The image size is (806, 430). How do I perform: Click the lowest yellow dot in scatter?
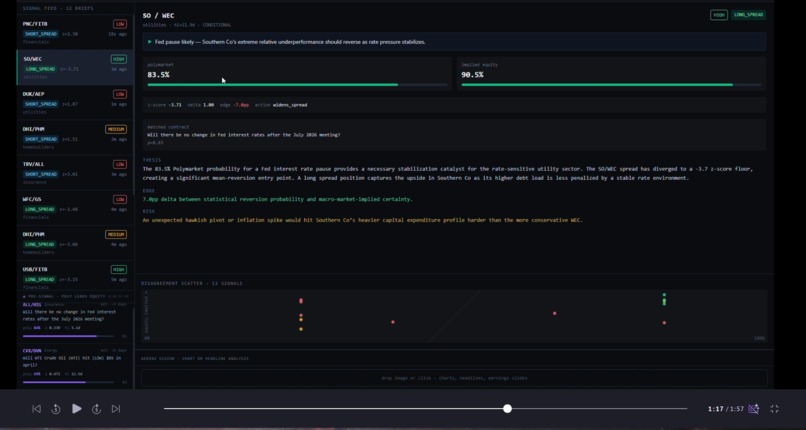click(x=301, y=329)
